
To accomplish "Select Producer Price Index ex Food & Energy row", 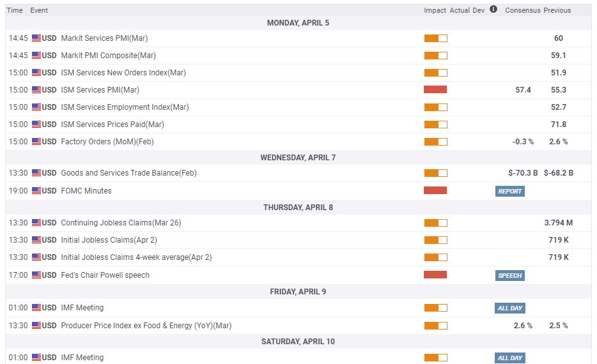I will (146, 326).
